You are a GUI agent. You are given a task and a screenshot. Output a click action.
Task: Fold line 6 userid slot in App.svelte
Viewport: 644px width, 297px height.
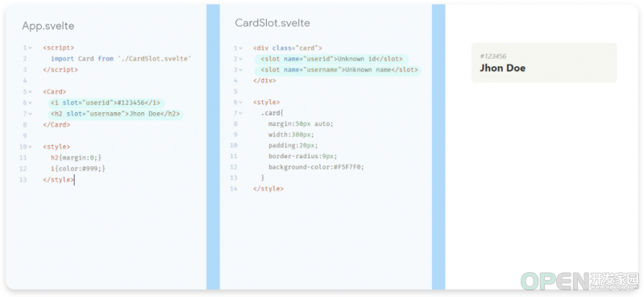click(31, 102)
